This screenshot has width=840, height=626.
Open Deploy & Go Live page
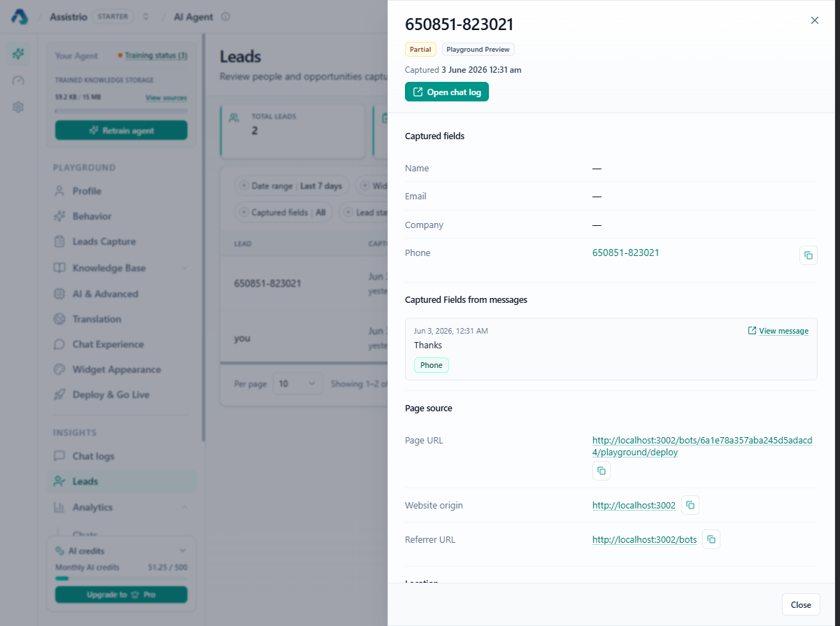point(120,394)
